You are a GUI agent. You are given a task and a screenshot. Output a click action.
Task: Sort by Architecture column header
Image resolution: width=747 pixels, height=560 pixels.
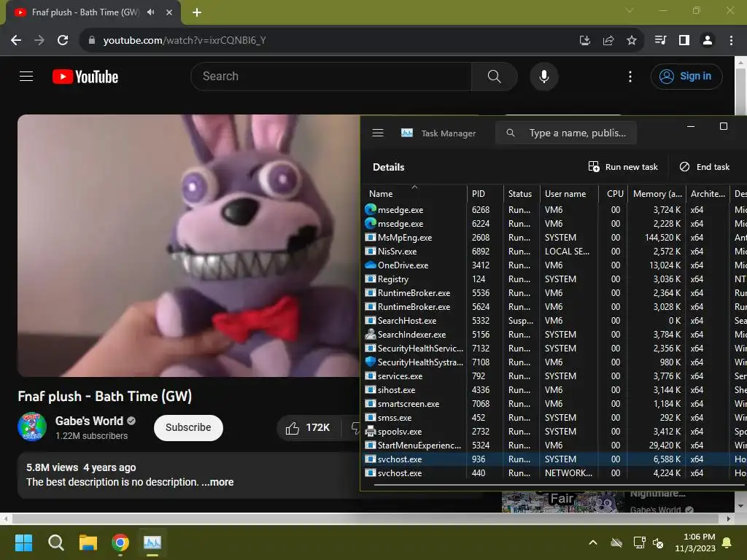point(708,193)
